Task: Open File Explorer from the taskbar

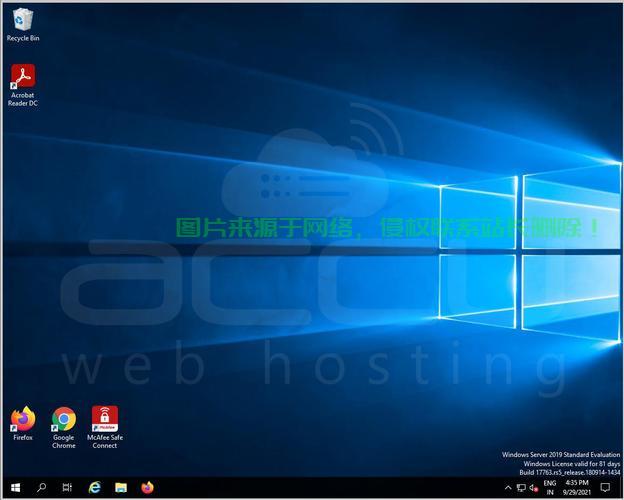Action: pos(121,488)
